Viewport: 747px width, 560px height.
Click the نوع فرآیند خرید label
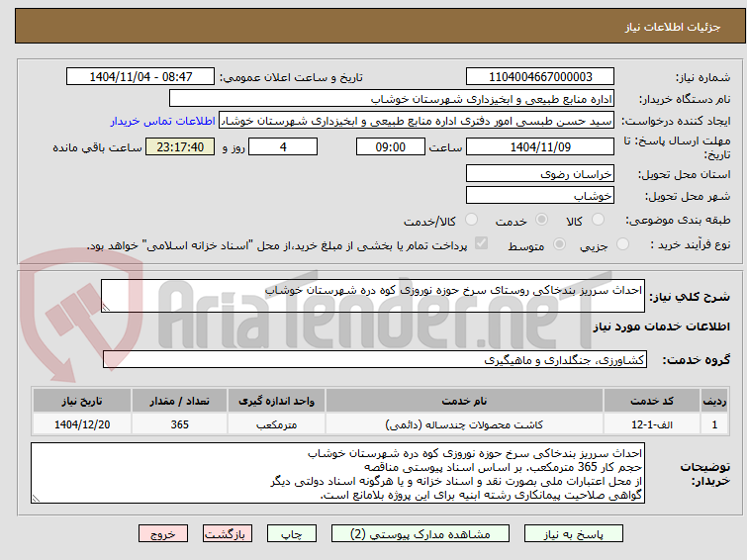tap(691, 244)
